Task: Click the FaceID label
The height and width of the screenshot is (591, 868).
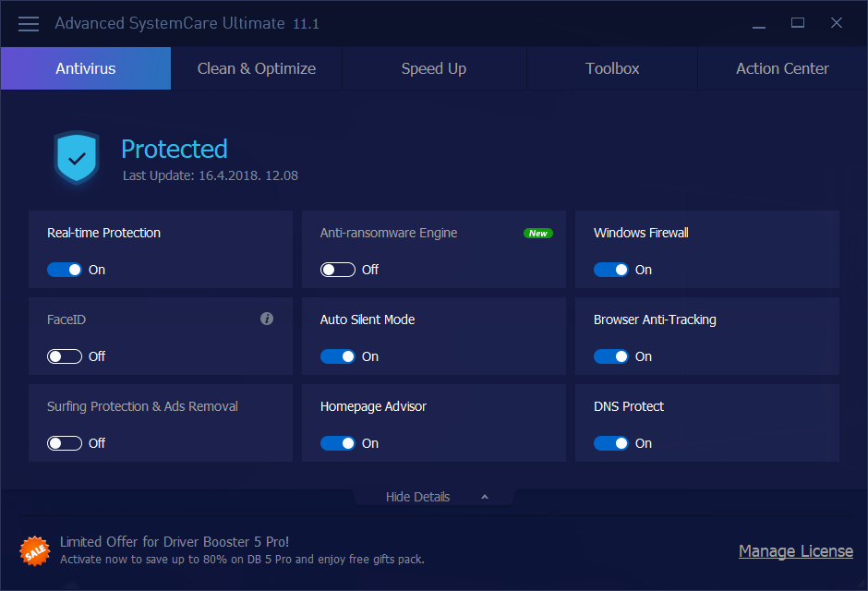Action: [66, 320]
